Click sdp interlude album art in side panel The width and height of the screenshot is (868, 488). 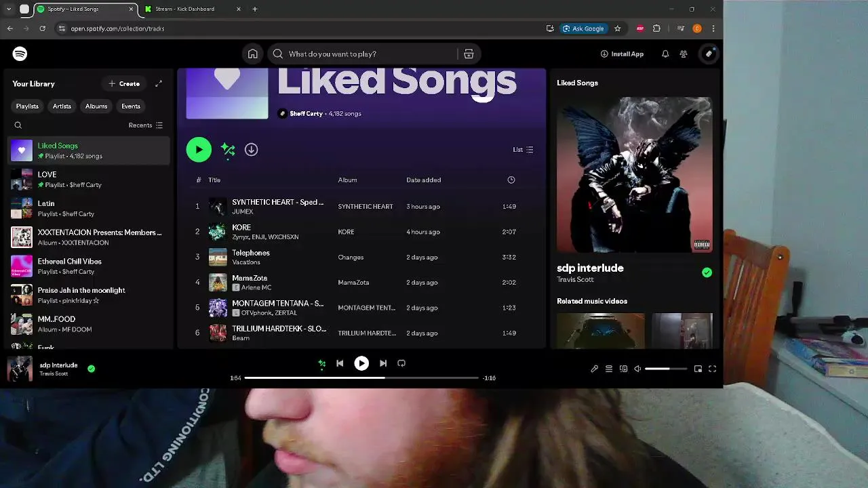click(635, 175)
